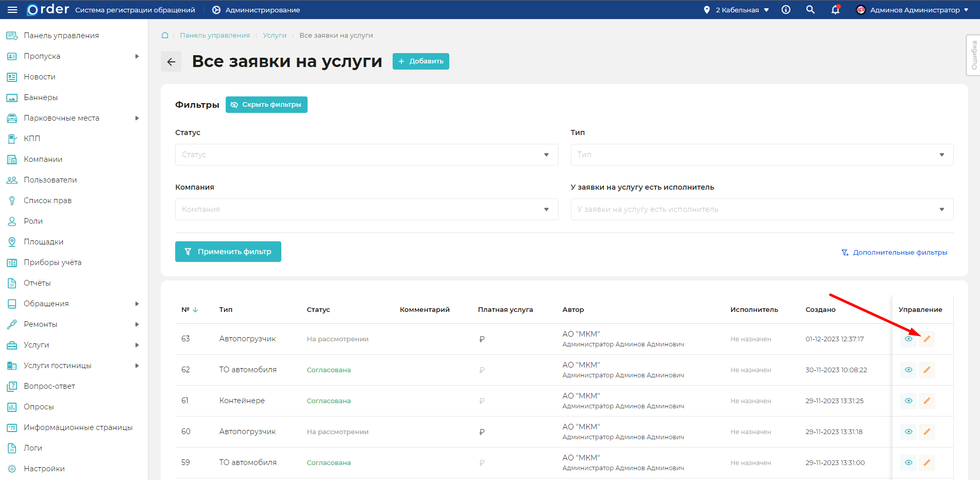Click the Применить фильтр button

(228, 252)
